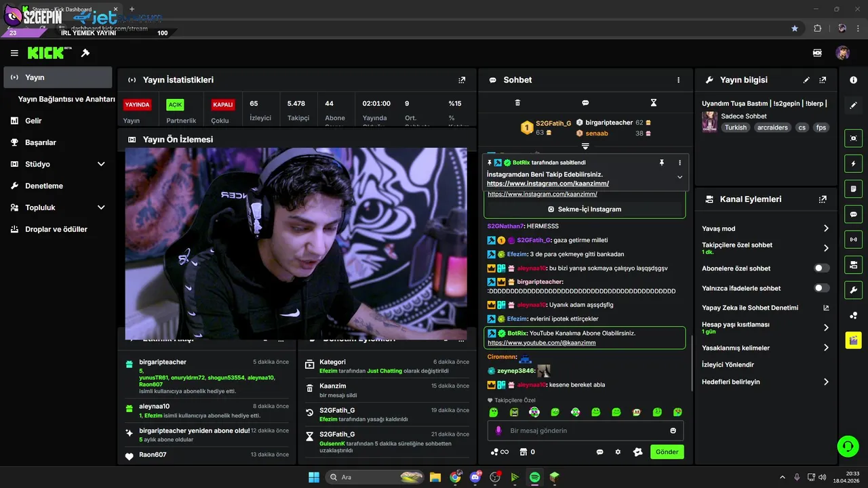
Task: Expand the Stüdyo sidebar section
Action: pyautogui.click(x=101, y=164)
